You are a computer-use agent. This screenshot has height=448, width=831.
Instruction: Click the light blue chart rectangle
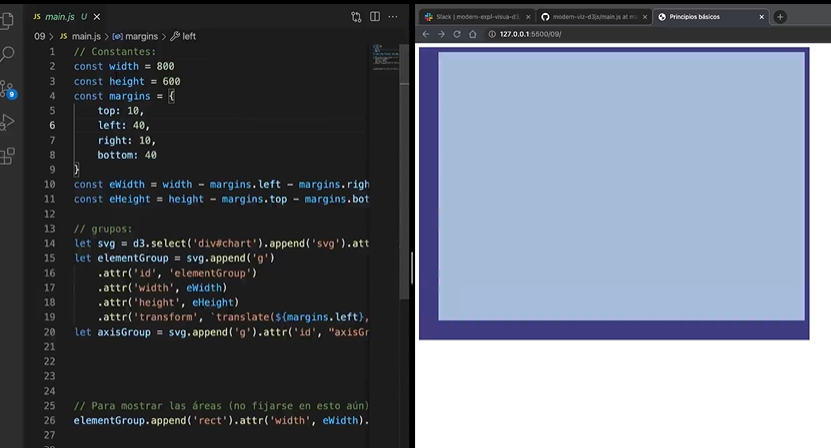tap(621, 186)
